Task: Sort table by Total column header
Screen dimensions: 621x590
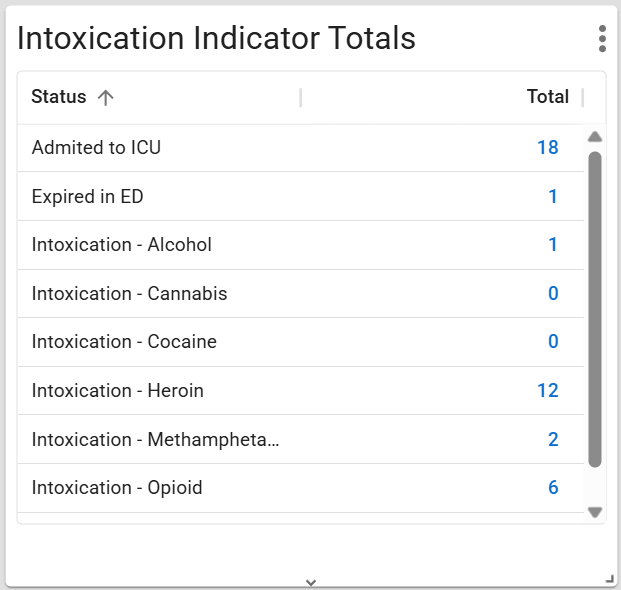Action: (x=547, y=97)
